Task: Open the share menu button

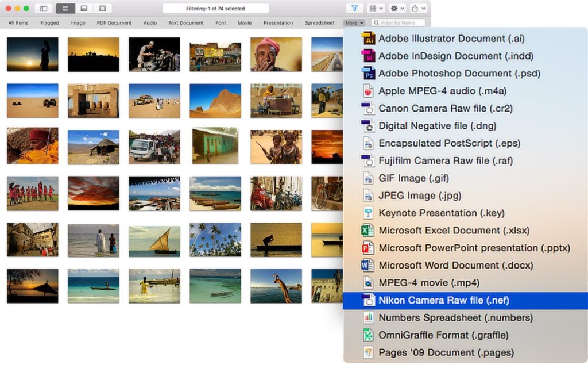Action: (418, 9)
